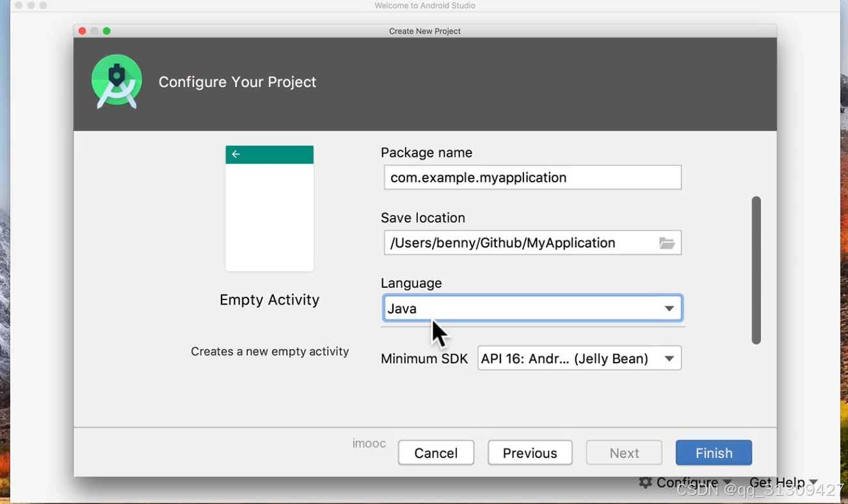Click the Empty Activity label
Screen dimensions: 848x504
tap(269, 299)
